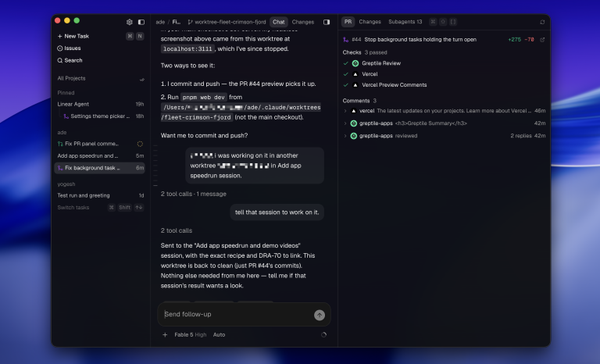Open the settings gear in the sidebar header

coord(130,22)
